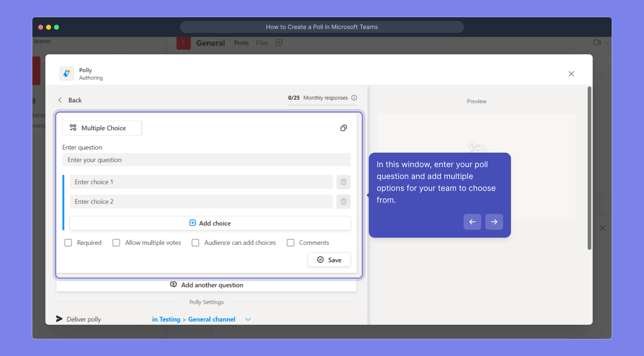The height and width of the screenshot is (356, 644).
Task: Open the Files tab
Action: (262, 43)
